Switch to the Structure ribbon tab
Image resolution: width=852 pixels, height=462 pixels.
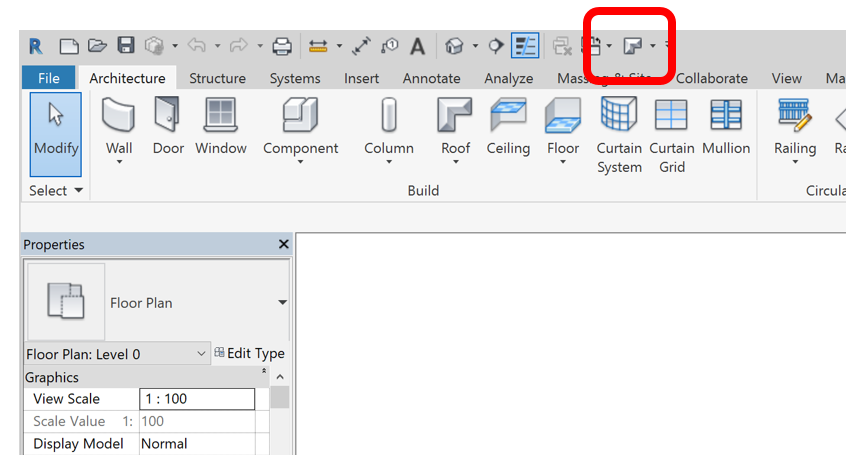point(217,78)
